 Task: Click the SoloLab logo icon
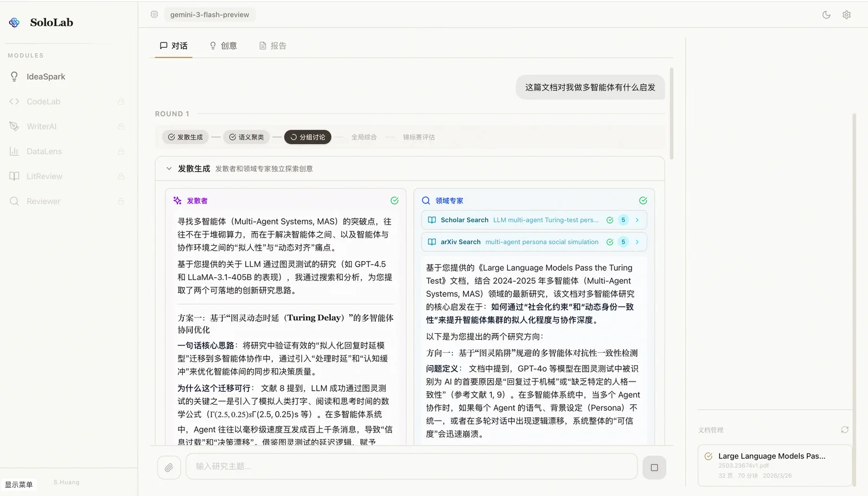coord(14,22)
